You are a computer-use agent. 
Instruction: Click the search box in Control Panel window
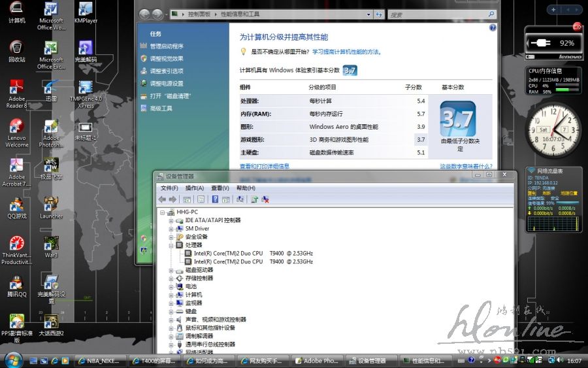point(438,14)
